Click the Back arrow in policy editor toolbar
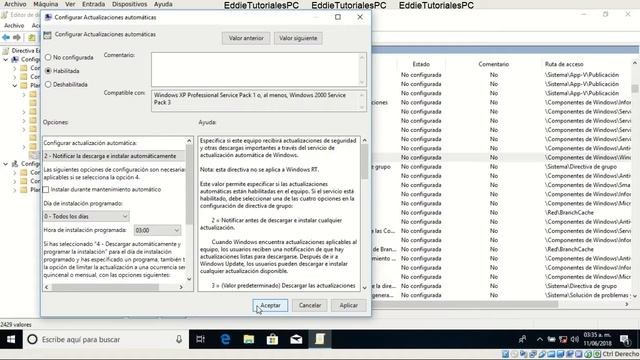The height and width of the screenshot is (360, 640). pos(6,38)
